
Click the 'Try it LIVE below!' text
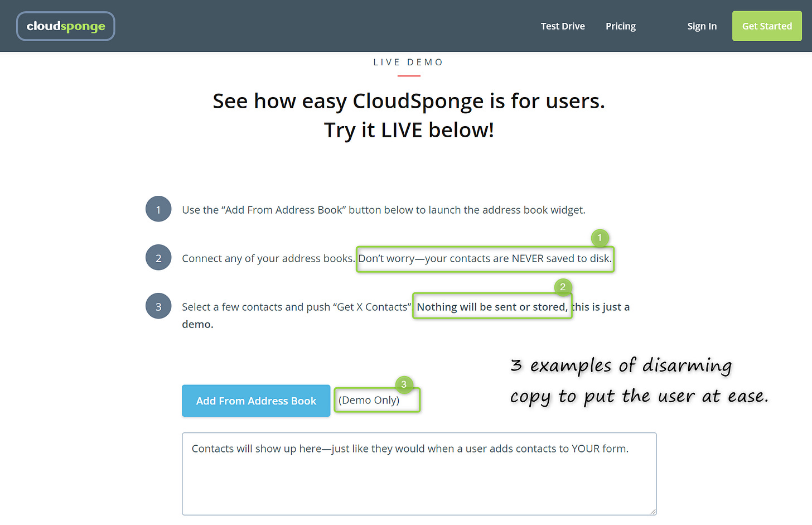coord(409,131)
